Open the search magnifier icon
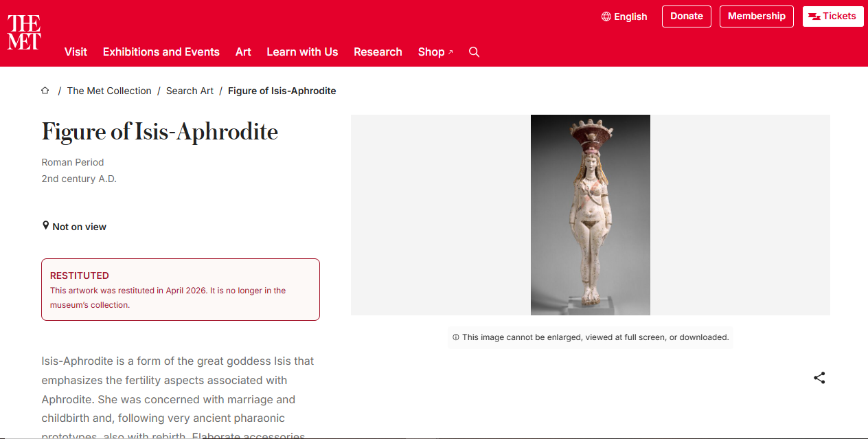Screen dimensions: 868x439 tap(474, 52)
